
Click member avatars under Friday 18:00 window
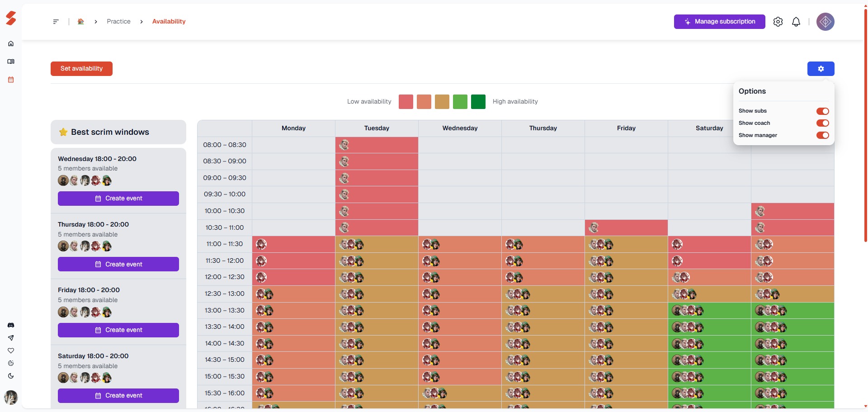pyautogui.click(x=85, y=312)
